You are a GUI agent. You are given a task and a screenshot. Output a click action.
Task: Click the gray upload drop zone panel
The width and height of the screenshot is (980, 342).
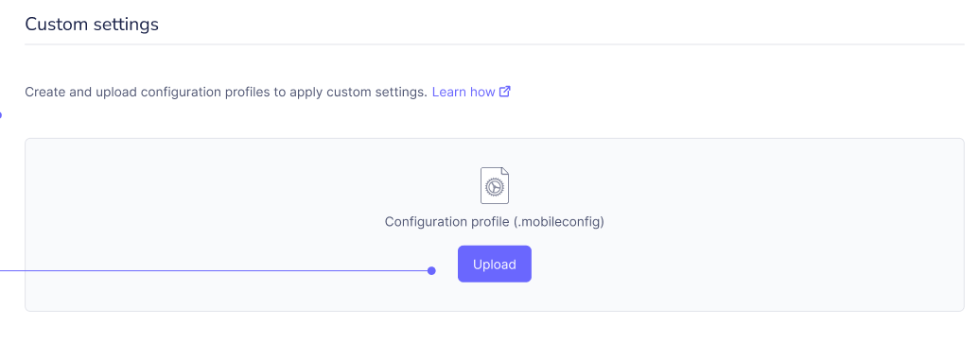495,225
